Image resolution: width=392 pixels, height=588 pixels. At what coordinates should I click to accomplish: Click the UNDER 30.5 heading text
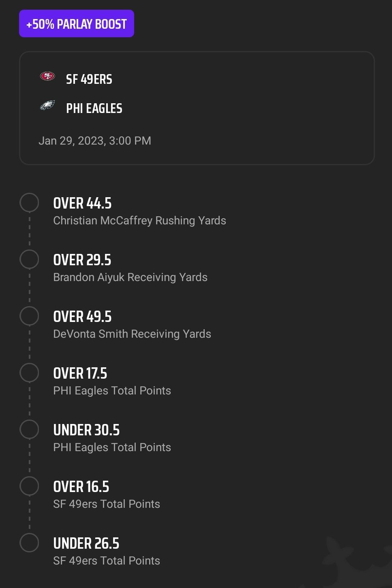[x=86, y=430]
